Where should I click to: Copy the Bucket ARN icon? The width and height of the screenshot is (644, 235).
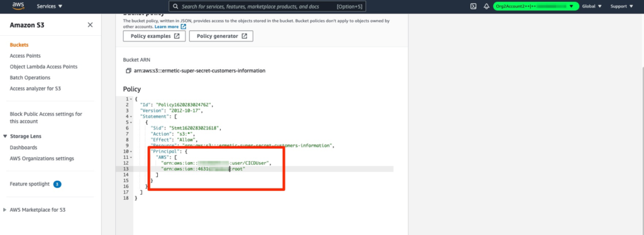(128, 70)
